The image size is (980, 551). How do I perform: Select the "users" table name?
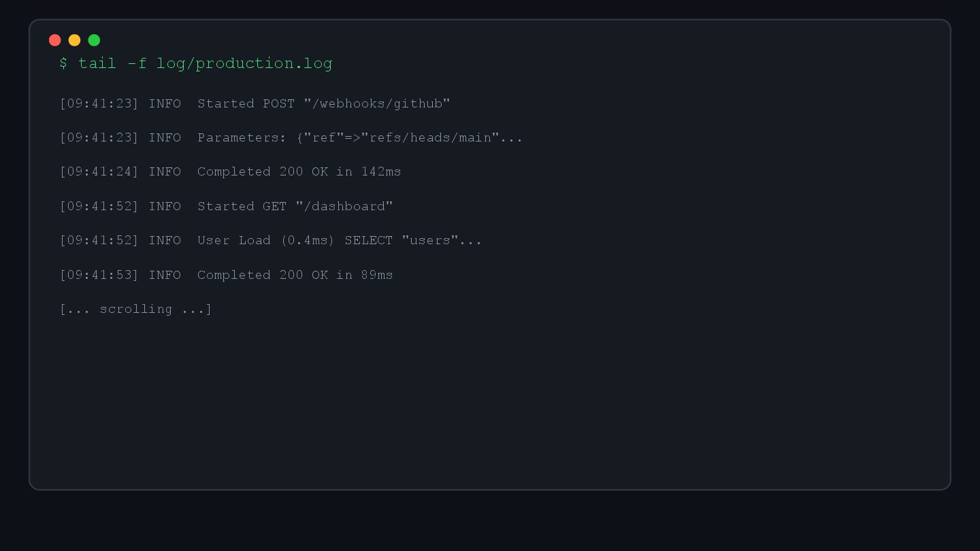[x=430, y=241]
